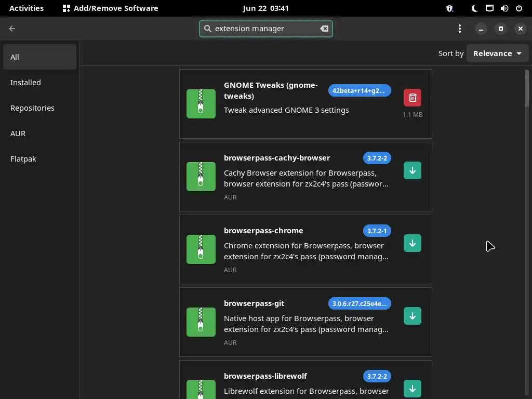Open the shield tray icon in top bar
Screen dimensions: 532x399
tap(449, 8)
